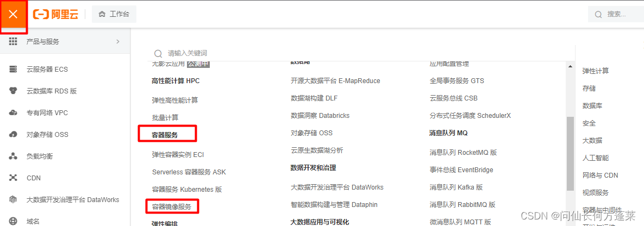Viewport: 644px width, 226px height.
Task: Open 弹性高性能计算 product link
Action: coord(175,101)
